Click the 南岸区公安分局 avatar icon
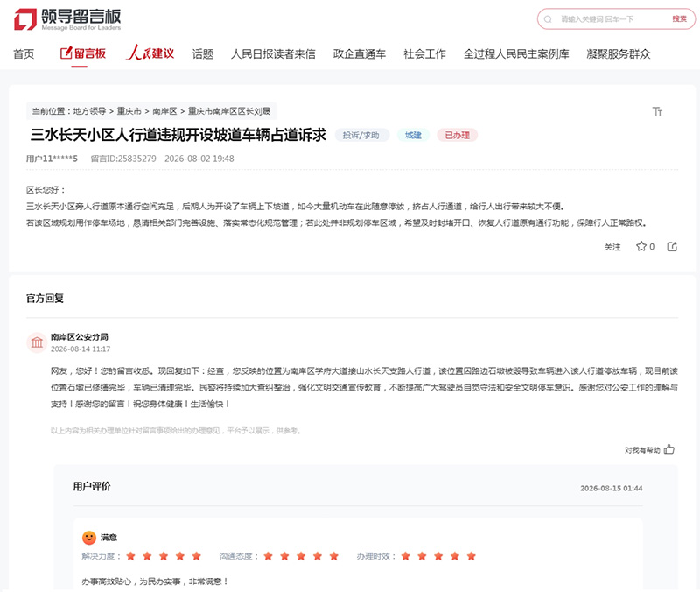Viewport: 700px width, 592px height. coord(37,342)
